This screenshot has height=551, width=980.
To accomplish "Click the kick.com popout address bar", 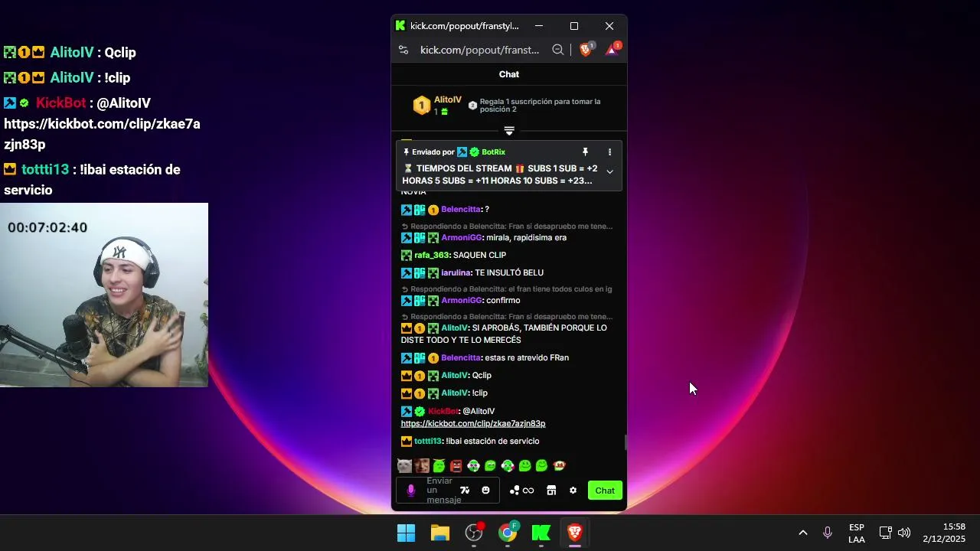I will coord(480,50).
